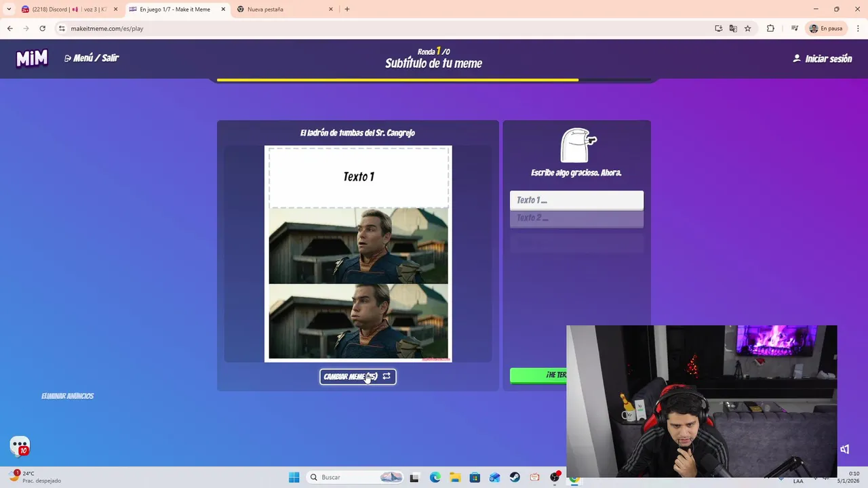Open Menú / Salir
The image size is (868, 488).
[x=92, y=58]
